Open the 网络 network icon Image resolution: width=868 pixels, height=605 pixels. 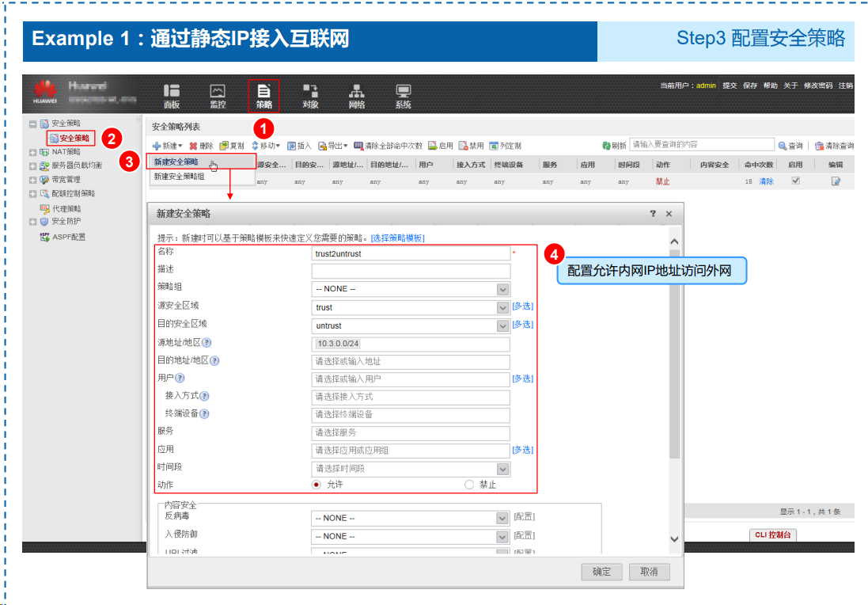(357, 95)
